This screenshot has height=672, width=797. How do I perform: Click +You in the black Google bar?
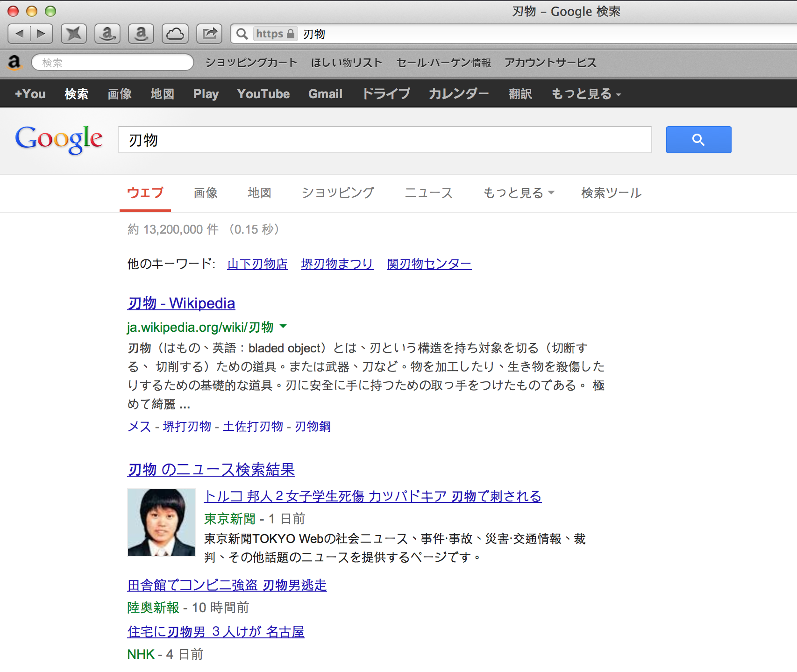30,94
